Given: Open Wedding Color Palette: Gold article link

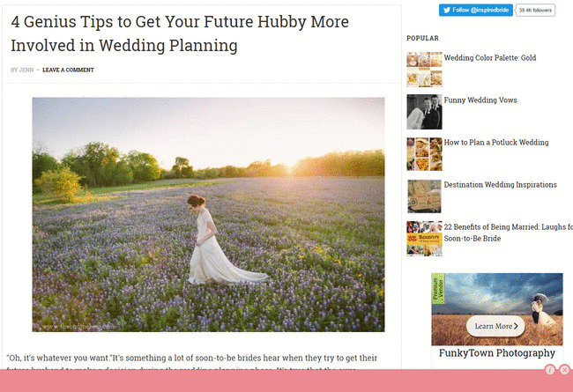Looking at the screenshot, I should (489, 58).
